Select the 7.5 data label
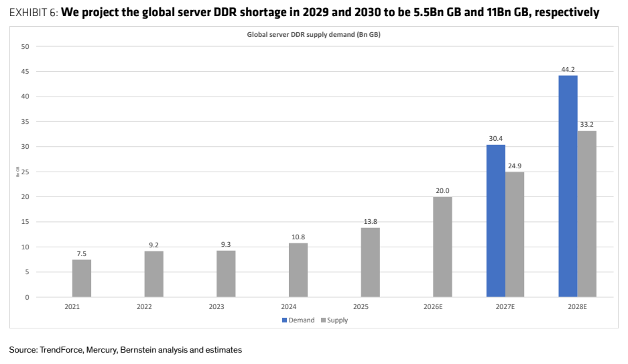This screenshot has width=628, height=364. (82, 254)
